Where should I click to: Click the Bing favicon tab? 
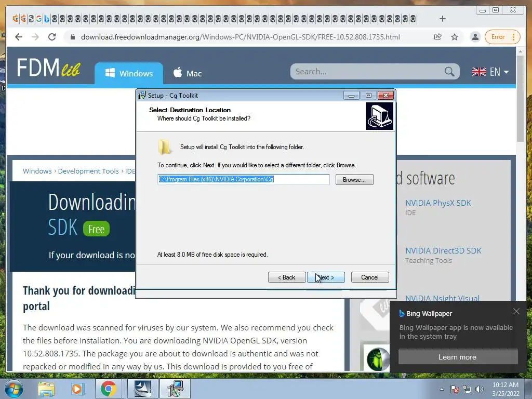click(47, 19)
